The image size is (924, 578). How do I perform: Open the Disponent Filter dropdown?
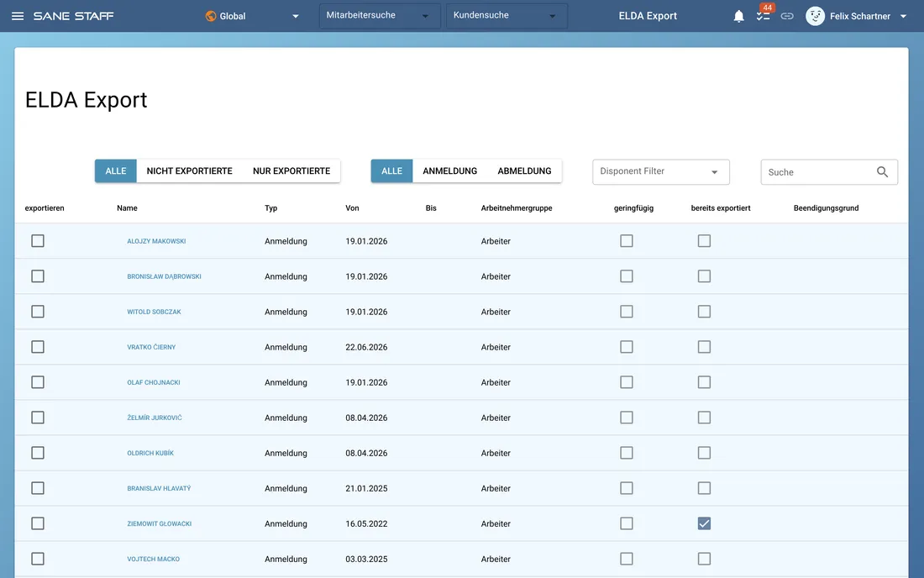[660, 172]
